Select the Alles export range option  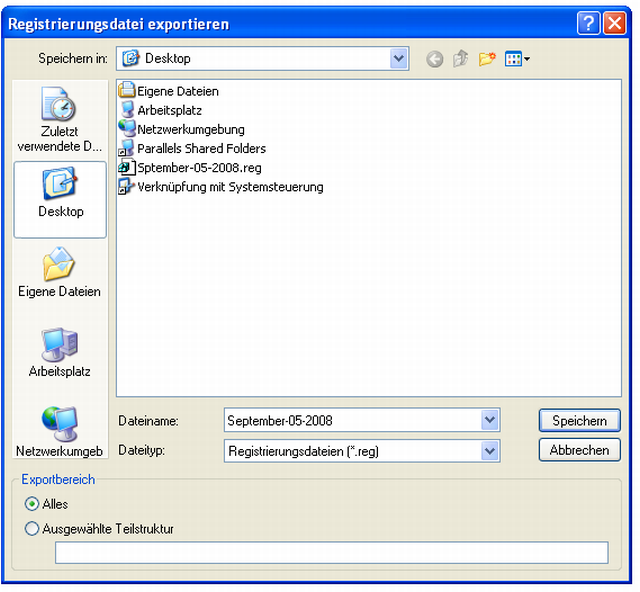[46, 504]
